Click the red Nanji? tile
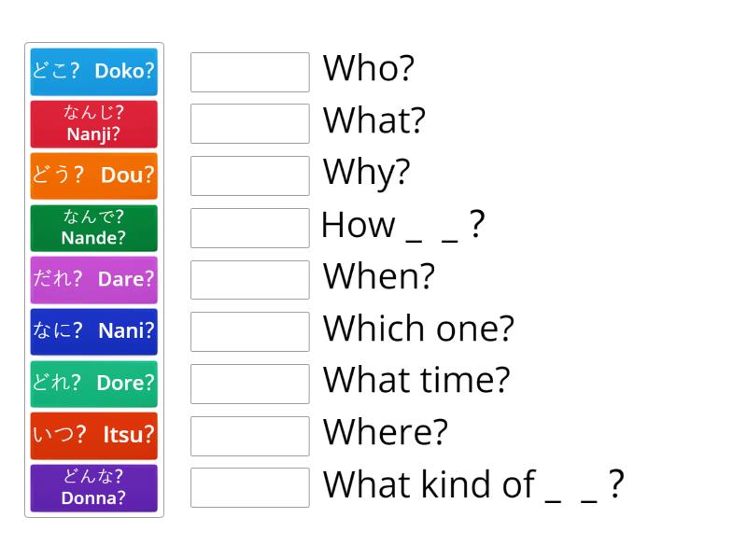 (93, 123)
